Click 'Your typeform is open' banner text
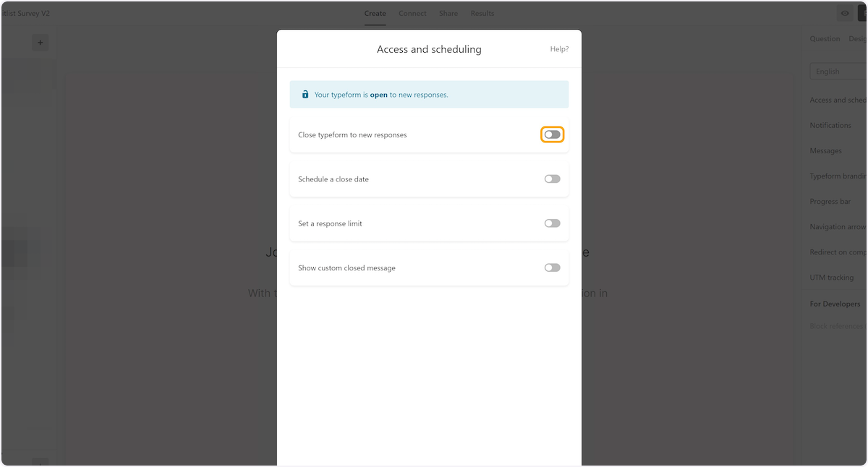The image size is (868, 467). pyautogui.click(x=381, y=95)
